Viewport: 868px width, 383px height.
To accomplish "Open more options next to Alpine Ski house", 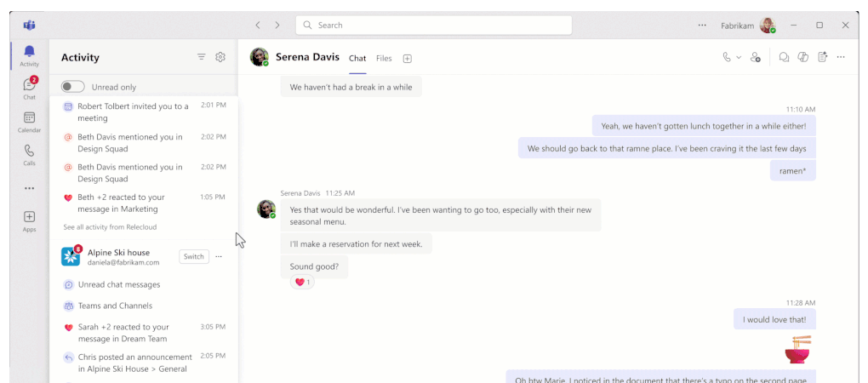I will pyautogui.click(x=219, y=256).
